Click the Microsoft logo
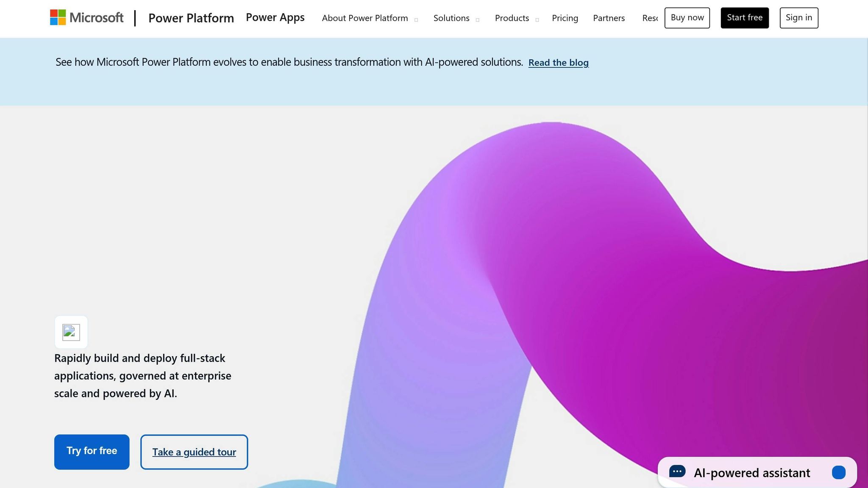Viewport: 868px width, 488px height. [x=86, y=18]
